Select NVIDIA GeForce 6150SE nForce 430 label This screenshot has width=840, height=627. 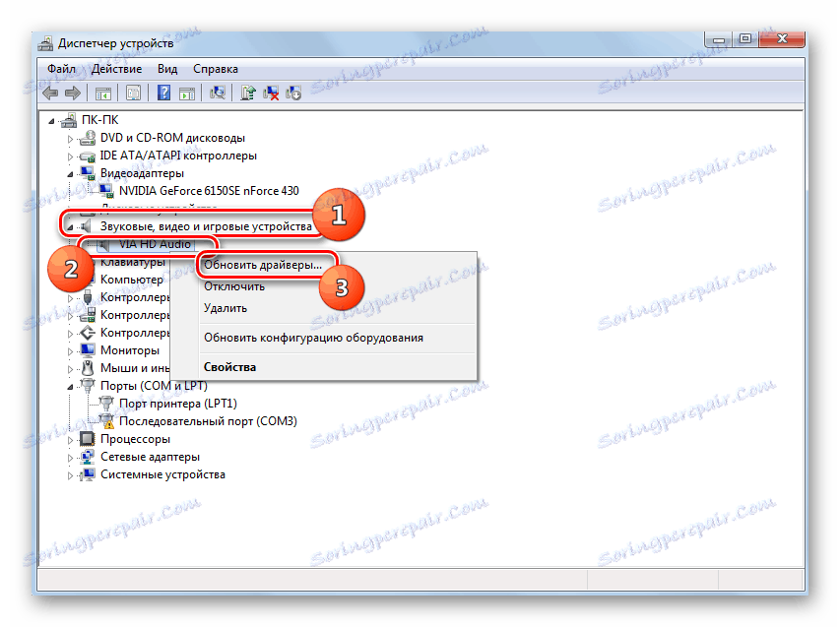pyautogui.click(x=209, y=191)
